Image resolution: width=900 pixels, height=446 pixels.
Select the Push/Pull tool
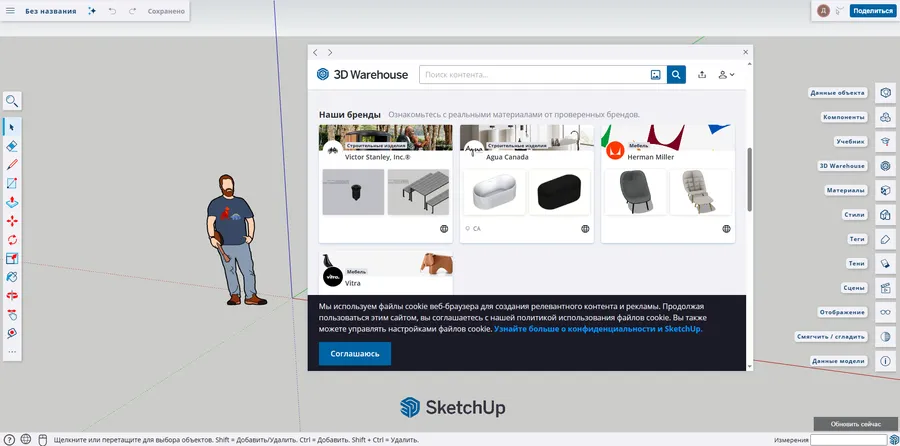point(12,203)
